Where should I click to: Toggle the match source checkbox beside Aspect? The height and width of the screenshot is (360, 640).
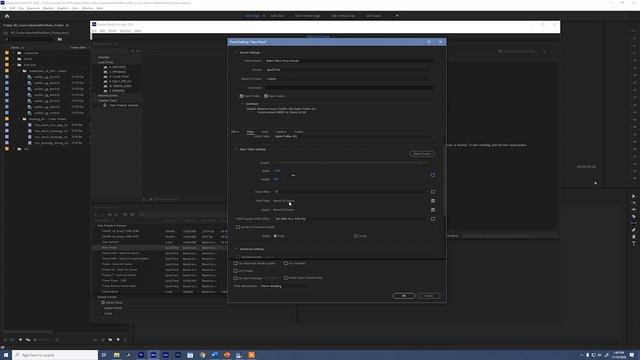(x=433, y=210)
